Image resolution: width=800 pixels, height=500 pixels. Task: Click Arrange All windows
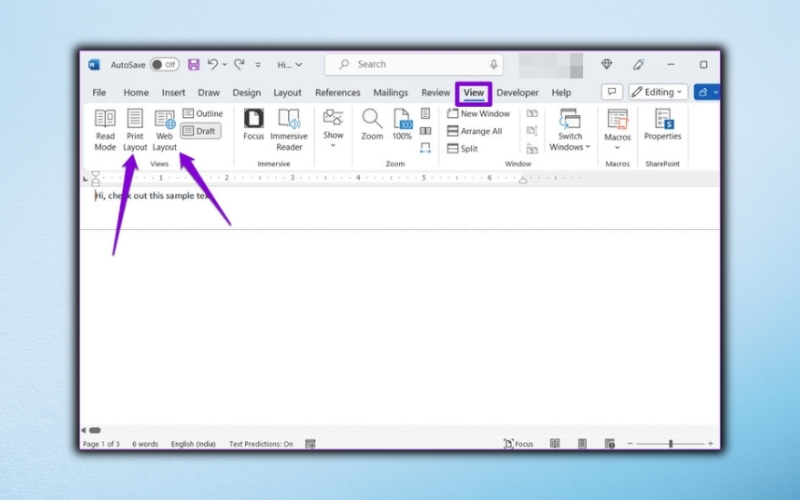pos(474,131)
